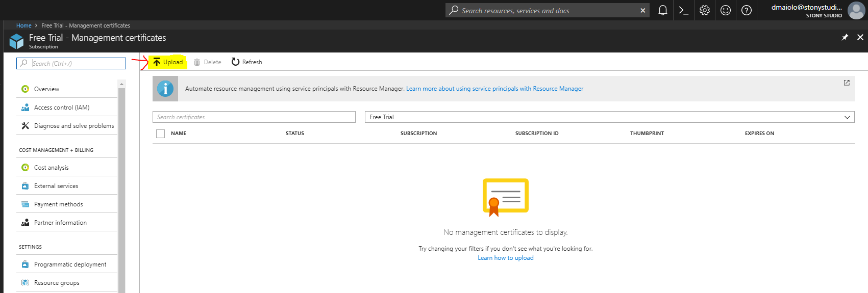Screen dimensions: 868x293
Task: Open Payment methods menu item
Action: [67, 204]
